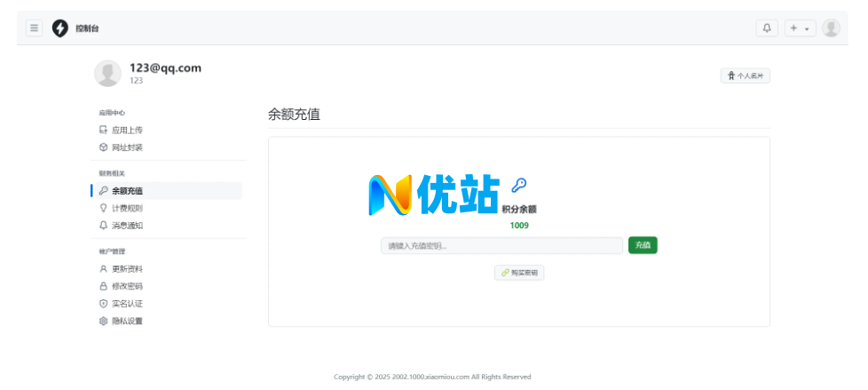The image size is (868, 390).
Task: Expand the plus dropdown in top bar
Action: click(x=800, y=28)
